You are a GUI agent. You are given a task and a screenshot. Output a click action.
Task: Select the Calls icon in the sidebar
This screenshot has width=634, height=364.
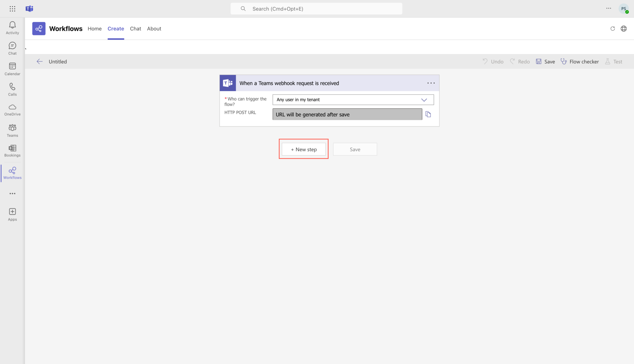click(12, 89)
